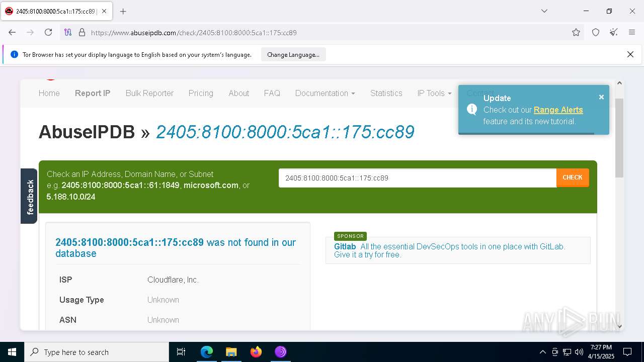Screen dimensions: 644x362
Task: Open the browser hamburger menu
Action: [632, 32]
